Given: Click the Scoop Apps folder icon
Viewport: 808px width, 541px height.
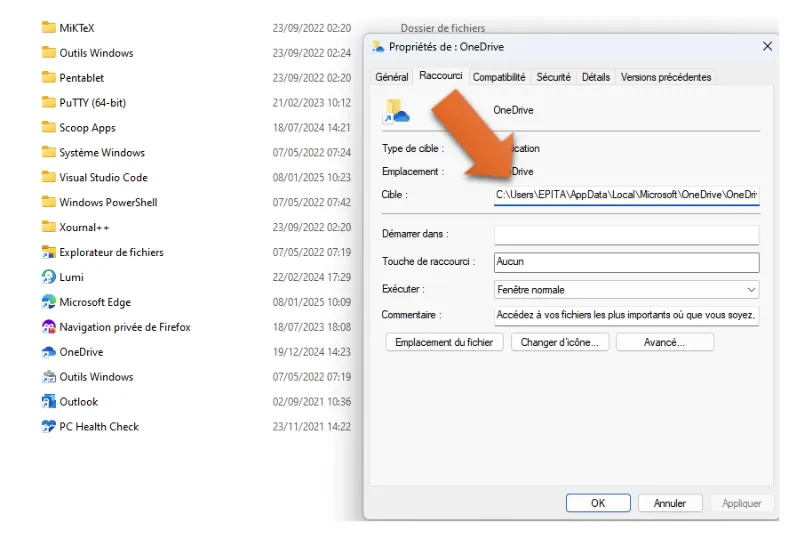Looking at the screenshot, I should 48,127.
